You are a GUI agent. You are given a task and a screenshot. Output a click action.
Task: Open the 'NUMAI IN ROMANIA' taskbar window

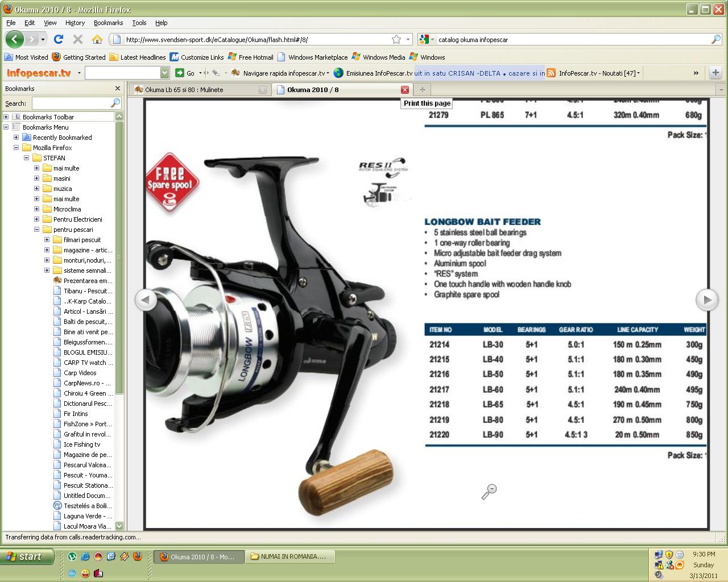(x=289, y=556)
